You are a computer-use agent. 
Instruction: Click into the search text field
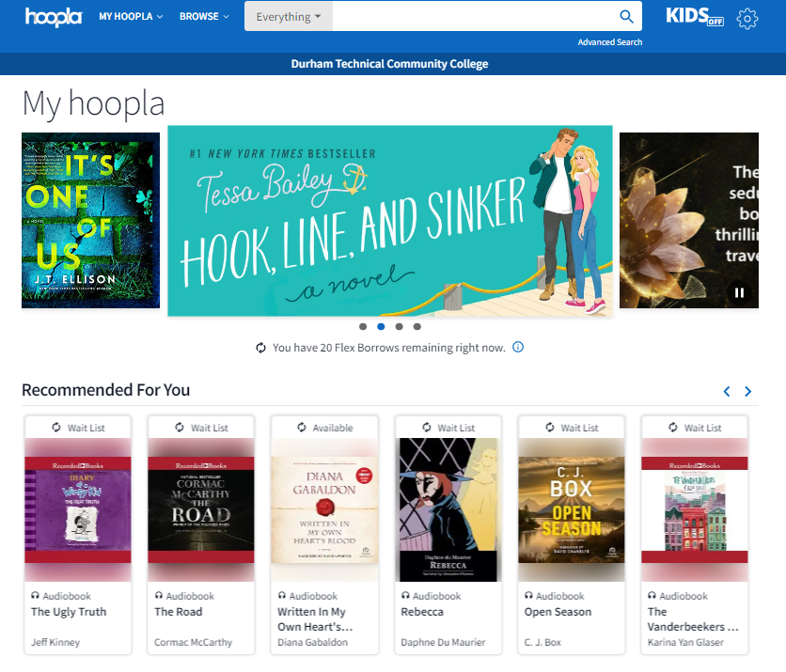474,17
